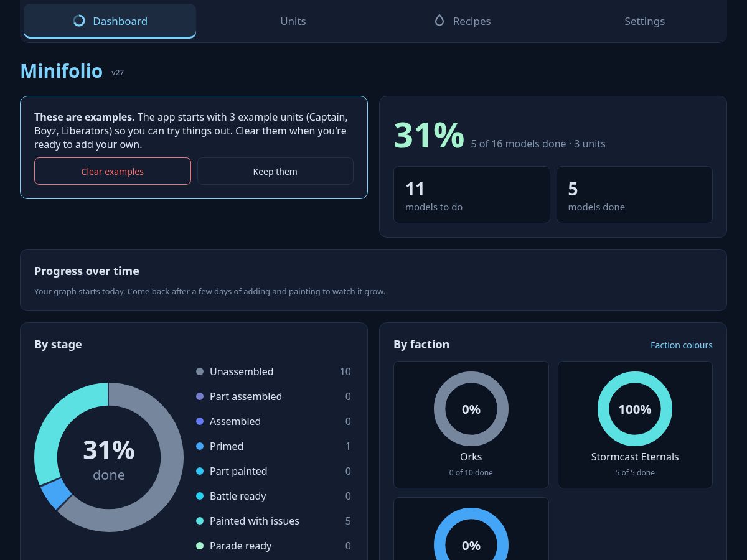
Task: Click the Primed count of 1
Action: (348, 446)
